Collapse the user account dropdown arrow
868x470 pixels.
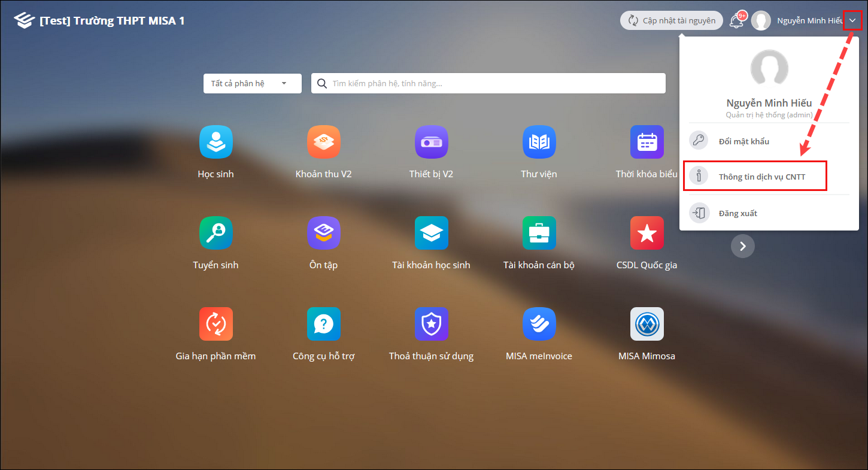click(852, 20)
